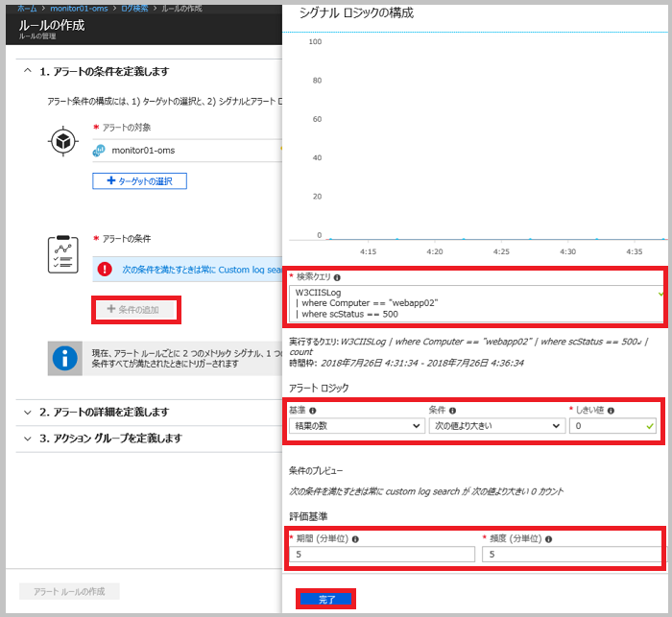The height and width of the screenshot is (617, 672).
Task: Click the alert target crosshair icon
Action: tap(63, 141)
